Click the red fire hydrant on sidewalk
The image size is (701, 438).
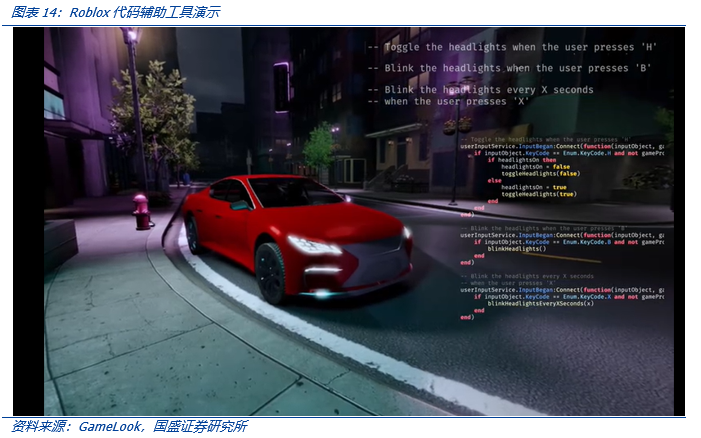click(x=141, y=210)
